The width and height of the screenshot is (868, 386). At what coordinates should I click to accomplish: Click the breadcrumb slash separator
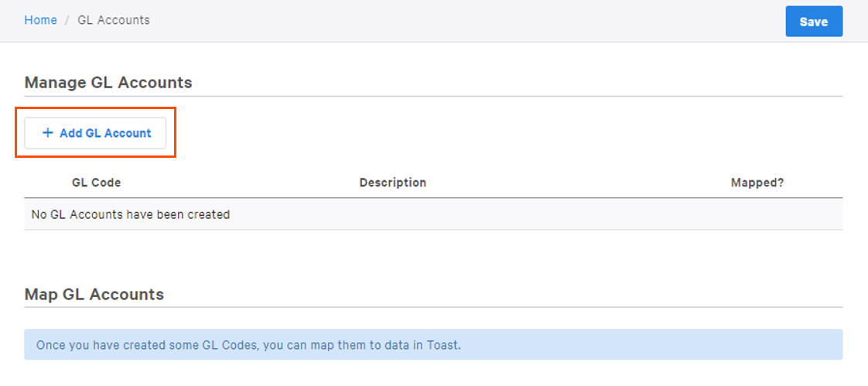[x=67, y=20]
